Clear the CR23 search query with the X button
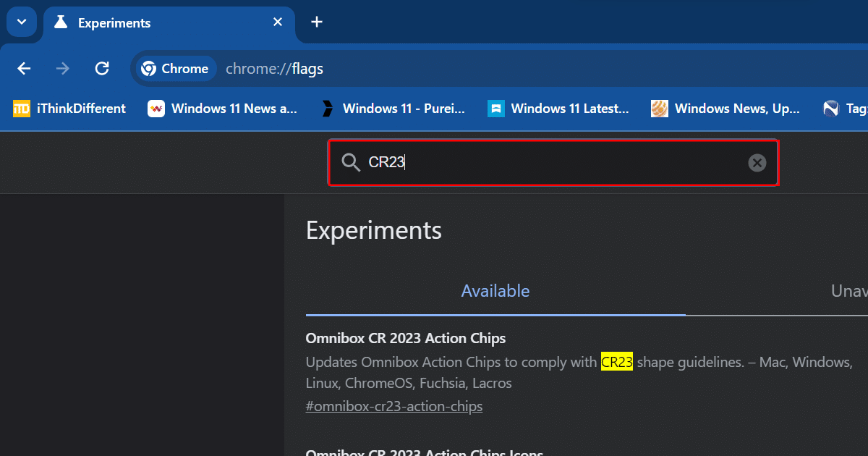 pyautogui.click(x=757, y=162)
